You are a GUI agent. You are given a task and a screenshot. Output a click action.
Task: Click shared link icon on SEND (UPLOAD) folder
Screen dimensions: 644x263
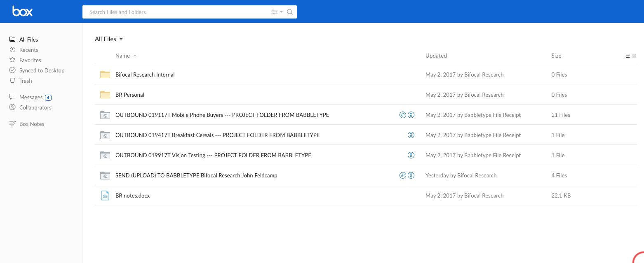click(x=403, y=175)
